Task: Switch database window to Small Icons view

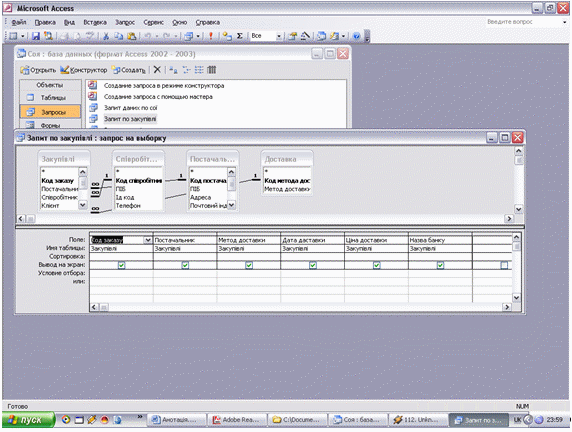Action: pos(186,69)
